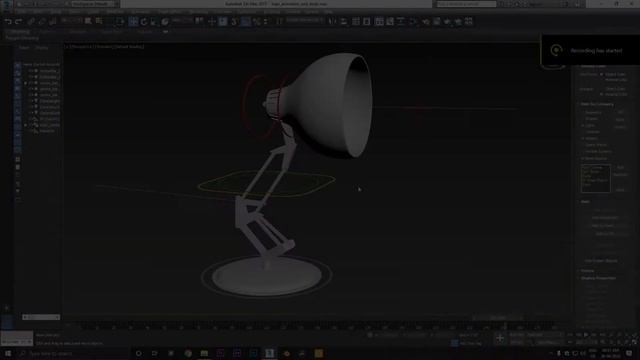Switch to the Object Paint ribbon tab
This screenshot has height=360, width=640.
click(111, 31)
